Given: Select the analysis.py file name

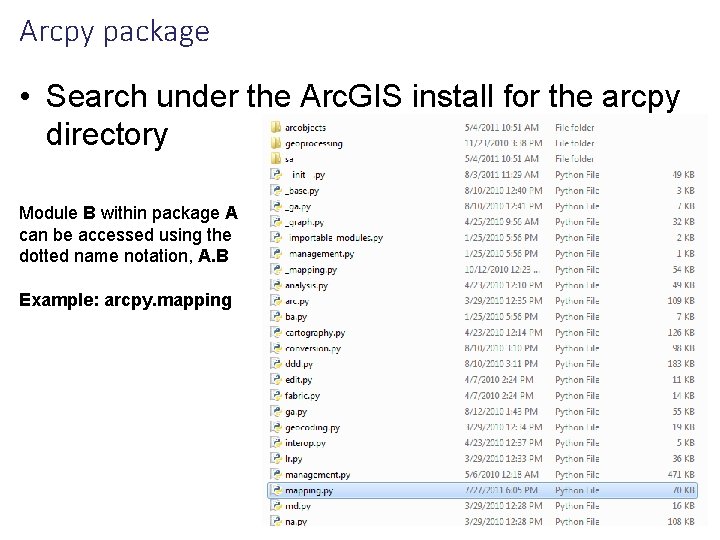Looking at the screenshot, I should (306, 286).
